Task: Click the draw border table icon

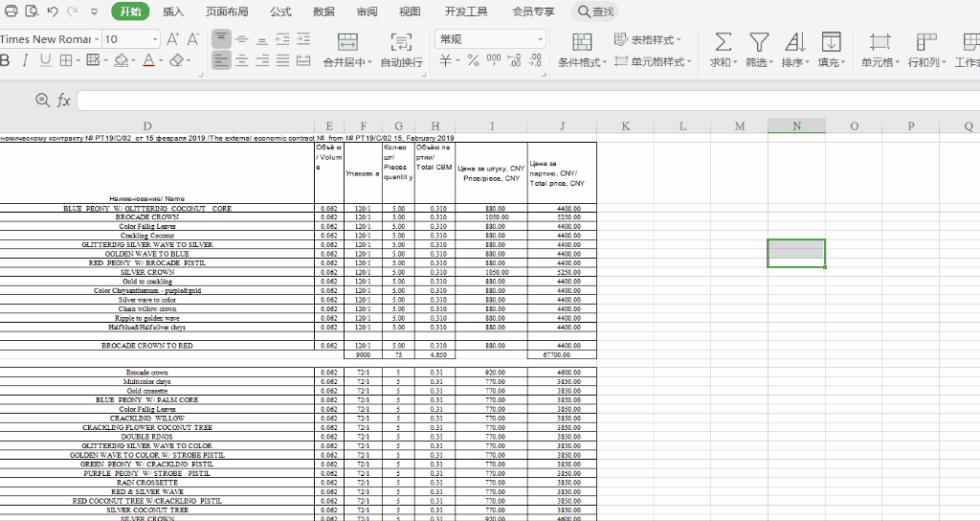Action: coord(93,60)
